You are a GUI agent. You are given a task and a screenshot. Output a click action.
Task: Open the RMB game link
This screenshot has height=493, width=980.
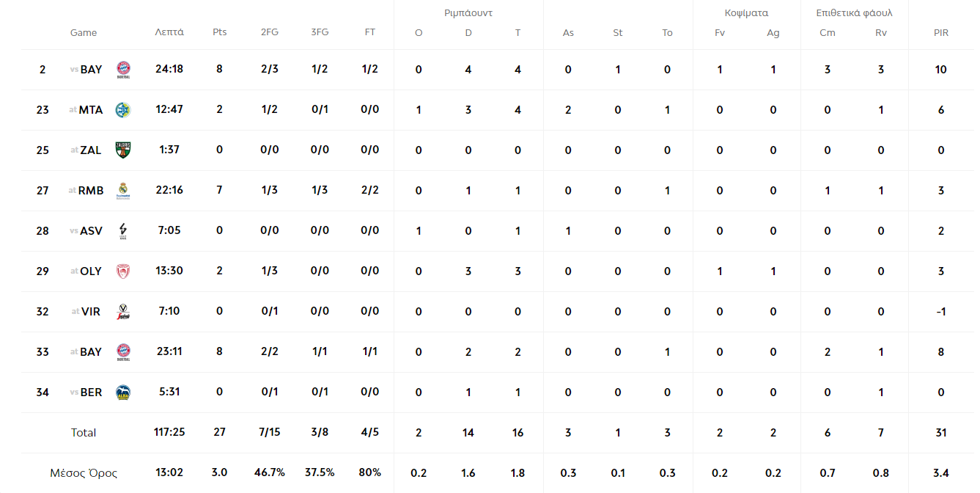tap(91, 191)
